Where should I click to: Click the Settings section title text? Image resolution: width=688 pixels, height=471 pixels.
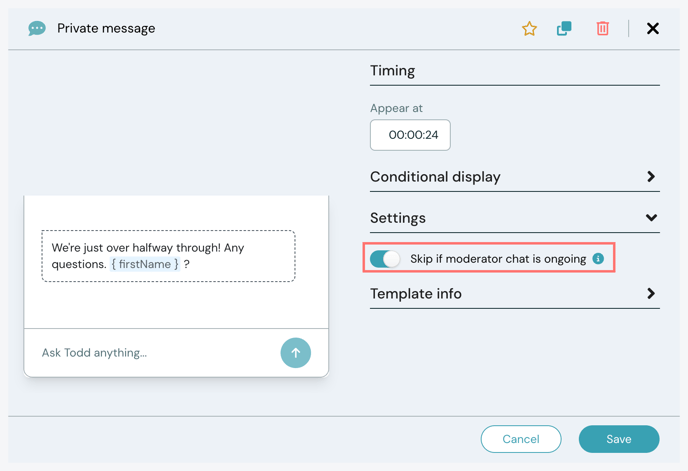[398, 218]
